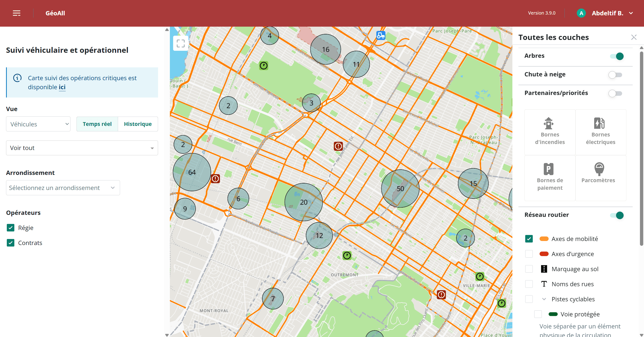Enable the Chute à neige toggle
The height and width of the screenshot is (337, 644).
[615, 75]
